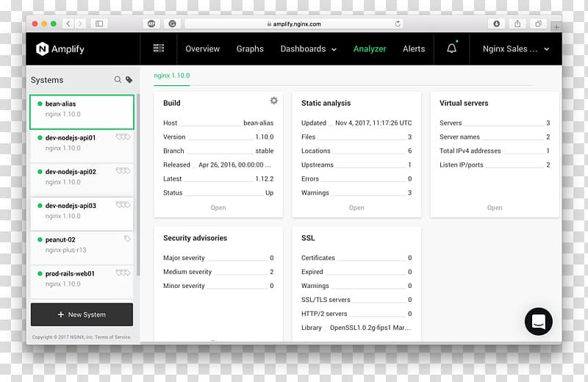
Task: Click the systems list scrollbar
Action: 138,185
